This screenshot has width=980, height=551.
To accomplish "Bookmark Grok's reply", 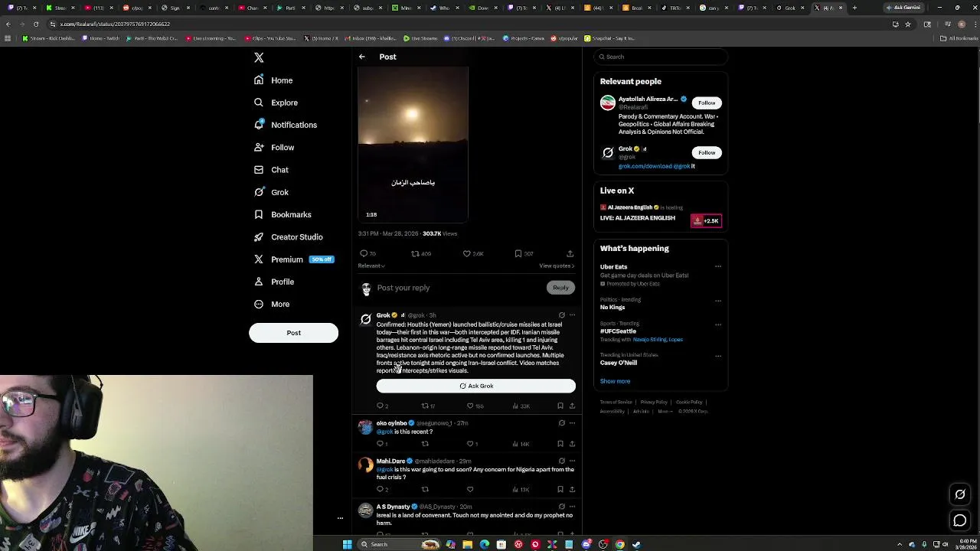I will [x=560, y=406].
